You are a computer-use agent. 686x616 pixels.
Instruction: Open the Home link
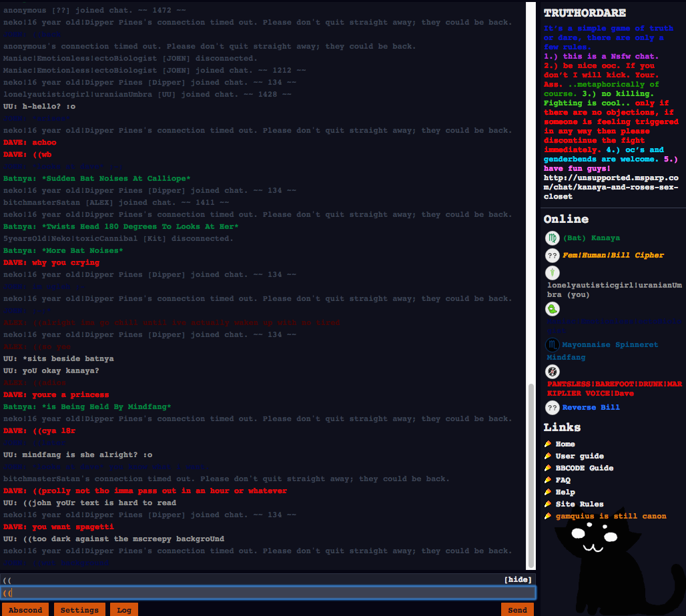click(x=565, y=444)
